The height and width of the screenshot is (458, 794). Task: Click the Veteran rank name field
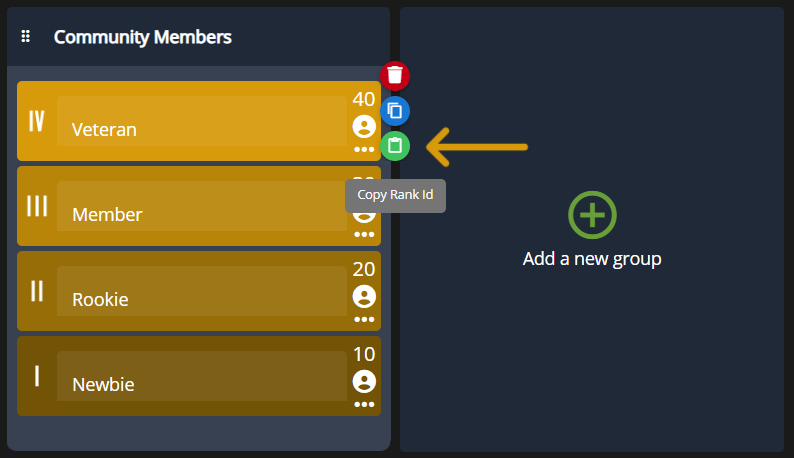[x=201, y=122]
